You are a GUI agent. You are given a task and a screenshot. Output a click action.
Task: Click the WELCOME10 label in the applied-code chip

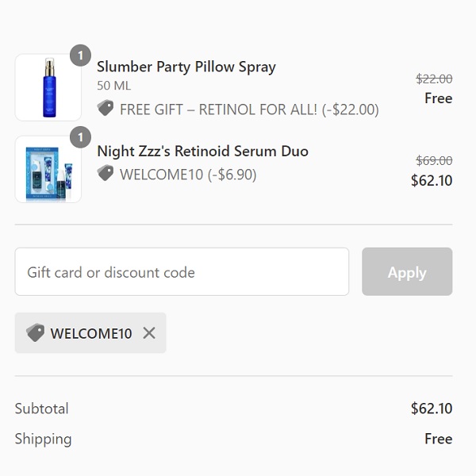(x=91, y=333)
